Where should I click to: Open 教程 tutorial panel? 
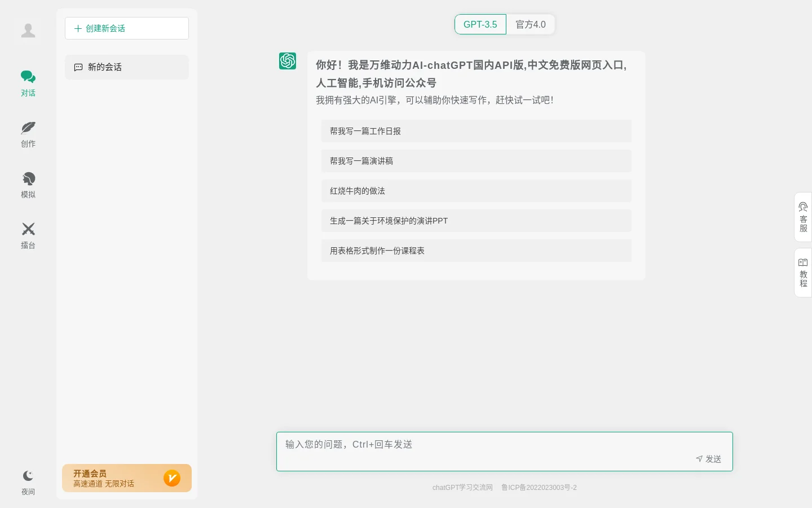[x=803, y=273]
